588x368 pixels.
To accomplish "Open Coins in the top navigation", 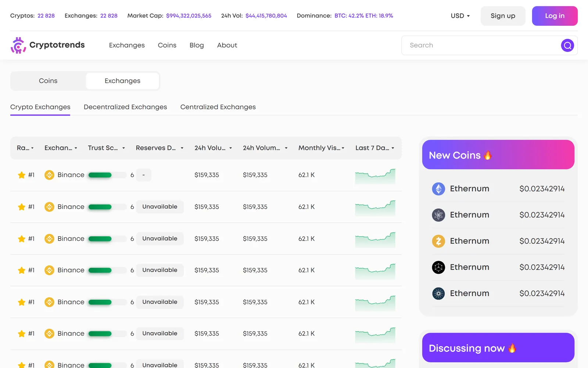I will pos(167,45).
